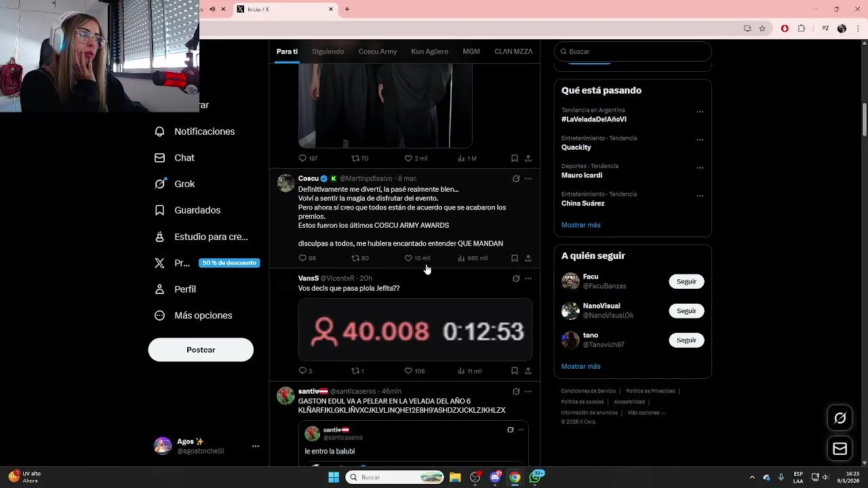
Task: Open Chrome extensions puzzle icon
Action: (x=802, y=28)
